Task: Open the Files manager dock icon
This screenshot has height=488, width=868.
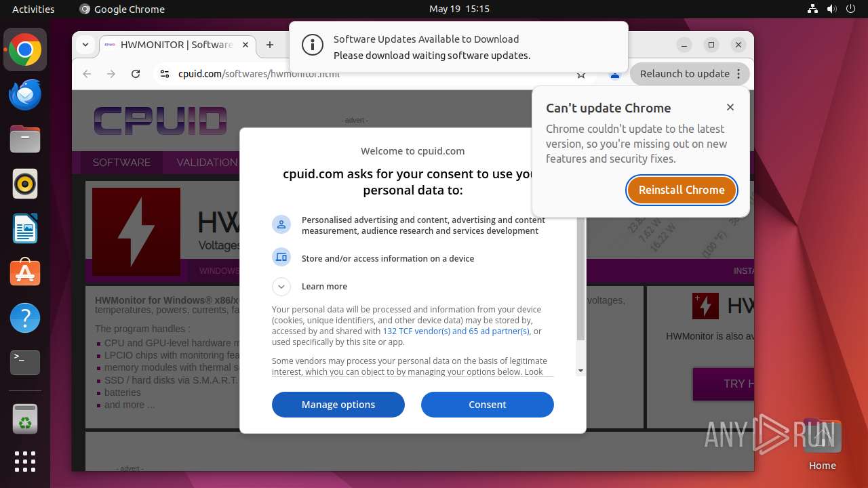Action: [x=25, y=139]
